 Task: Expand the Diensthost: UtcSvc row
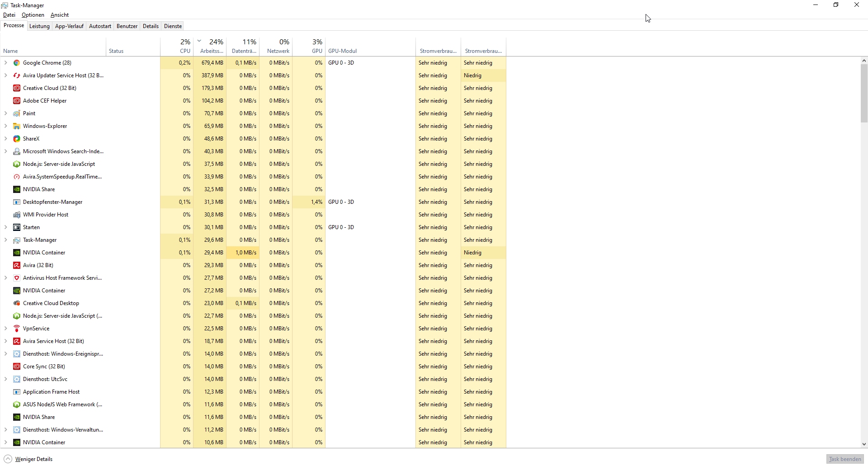click(6, 379)
